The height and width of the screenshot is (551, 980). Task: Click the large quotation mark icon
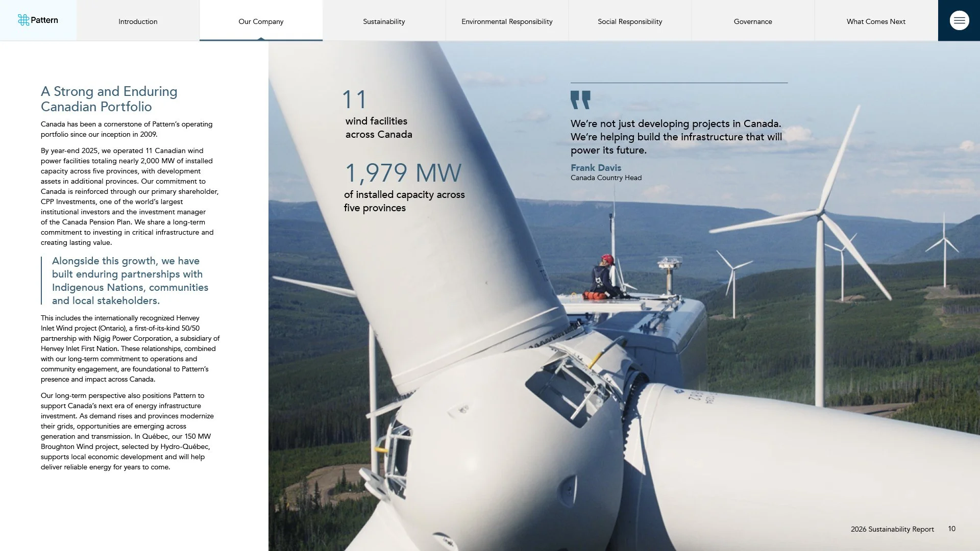(580, 100)
